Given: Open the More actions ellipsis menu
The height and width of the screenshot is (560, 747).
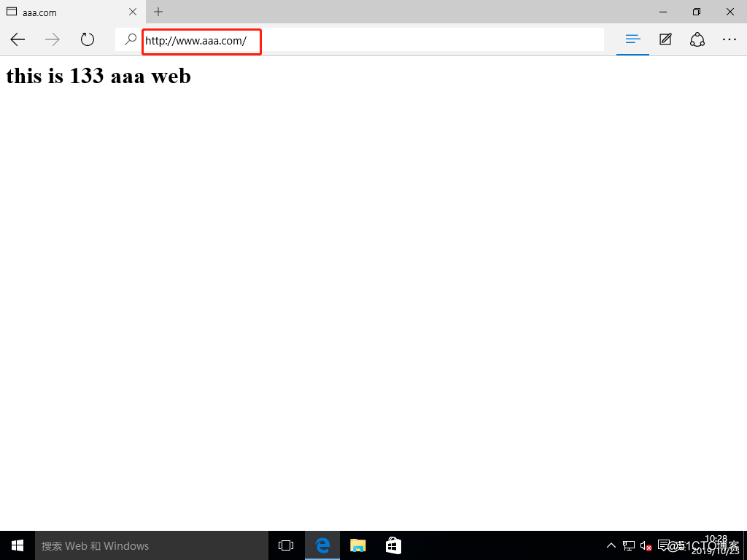Looking at the screenshot, I should pyautogui.click(x=729, y=39).
